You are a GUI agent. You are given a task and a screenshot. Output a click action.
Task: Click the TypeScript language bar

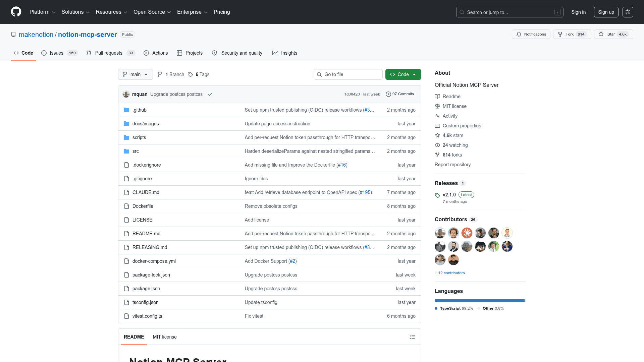479,301
